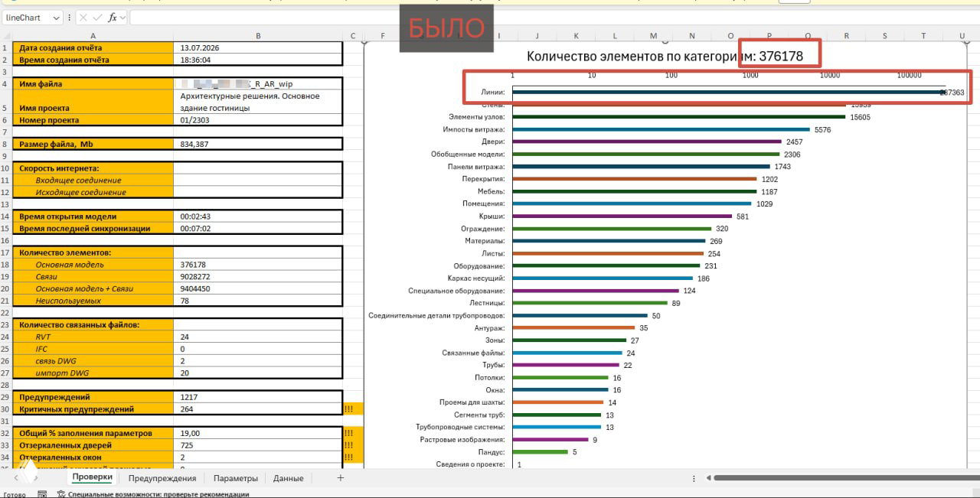This screenshot has height=498, width=980.
Task: Select the импорт DWG count cell 20
Action: (258, 373)
